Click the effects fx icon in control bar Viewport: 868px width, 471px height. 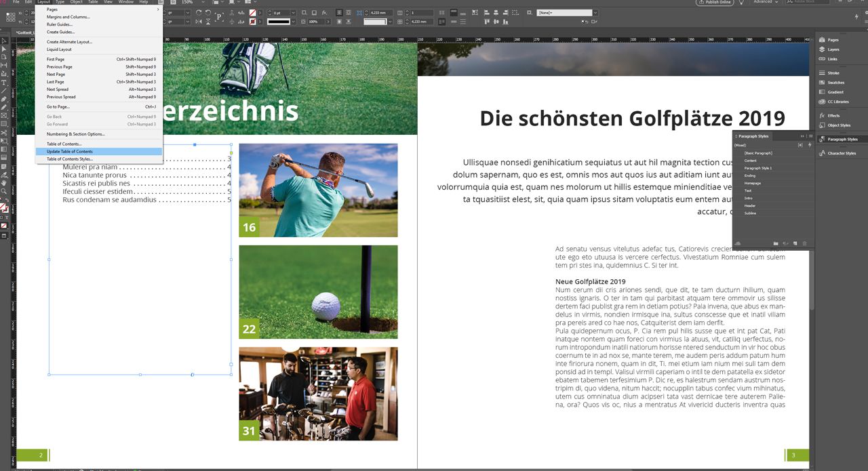[x=324, y=12]
